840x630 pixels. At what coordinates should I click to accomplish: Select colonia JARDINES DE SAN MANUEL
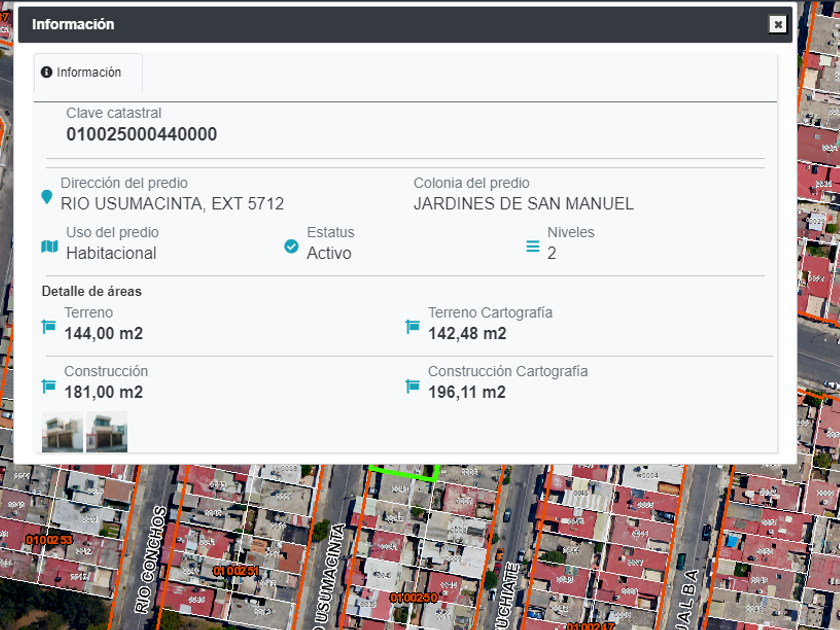point(523,204)
